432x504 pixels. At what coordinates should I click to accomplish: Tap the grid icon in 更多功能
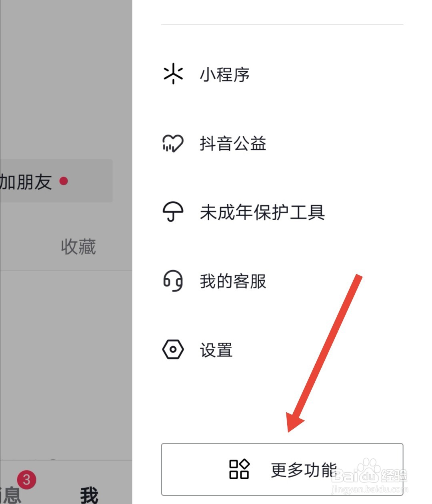click(239, 469)
